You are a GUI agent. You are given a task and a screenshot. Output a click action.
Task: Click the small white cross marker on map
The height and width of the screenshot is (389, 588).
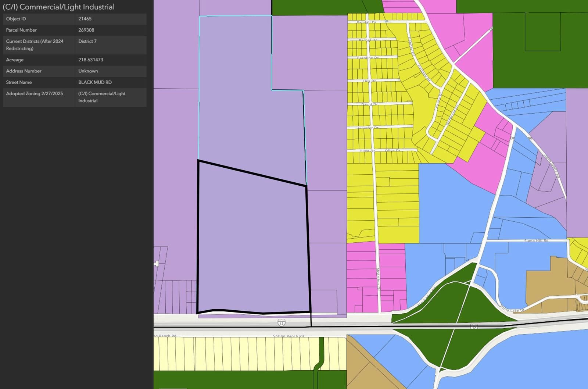tap(157, 264)
